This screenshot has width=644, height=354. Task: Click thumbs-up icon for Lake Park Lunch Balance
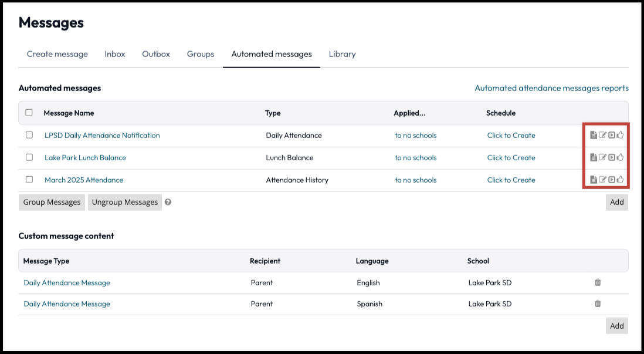pos(621,157)
